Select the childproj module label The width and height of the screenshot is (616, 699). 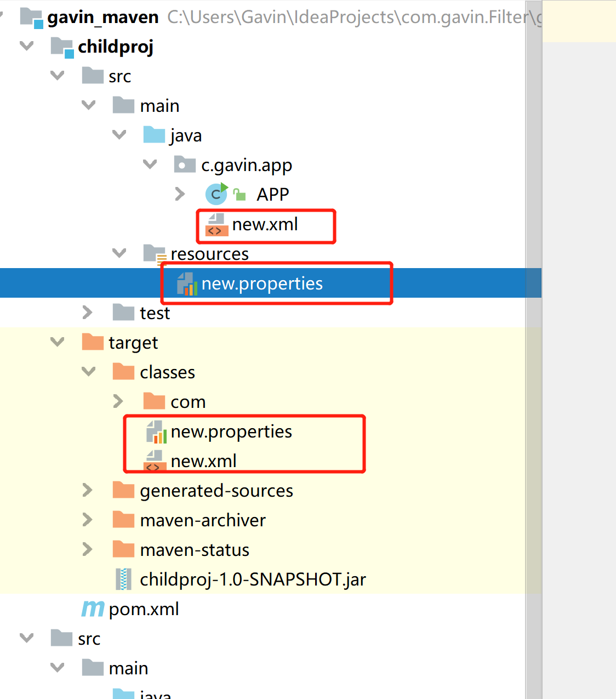[x=116, y=47]
